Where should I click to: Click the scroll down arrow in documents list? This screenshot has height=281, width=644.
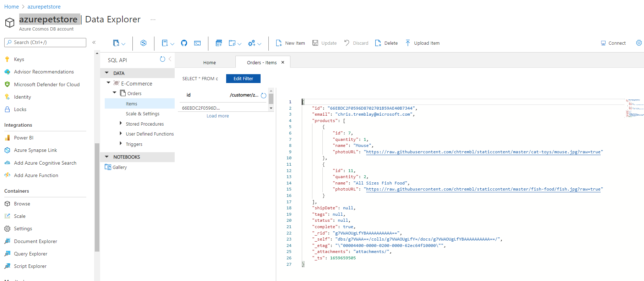pos(271,108)
